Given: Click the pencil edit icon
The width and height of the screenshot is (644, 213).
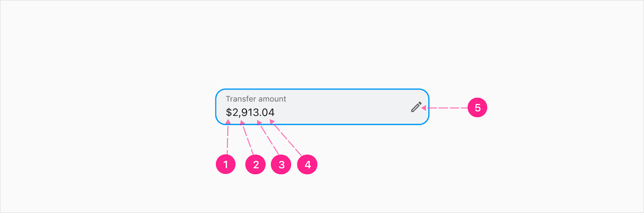Looking at the screenshot, I should (x=416, y=107).
